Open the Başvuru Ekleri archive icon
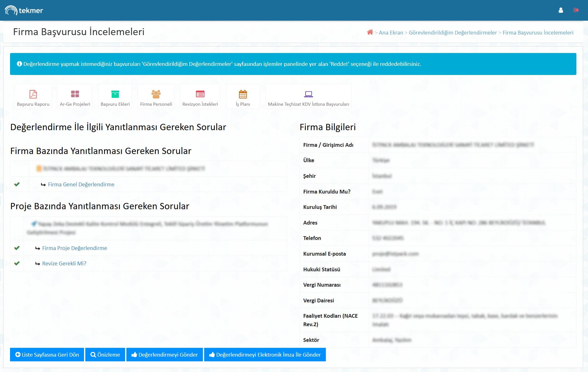The width and height of the screenshot is (588, 372). click(x=115, y=94)
